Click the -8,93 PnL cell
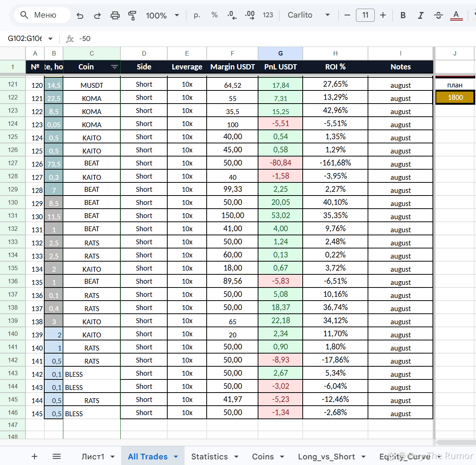 (x=280, y=360)
